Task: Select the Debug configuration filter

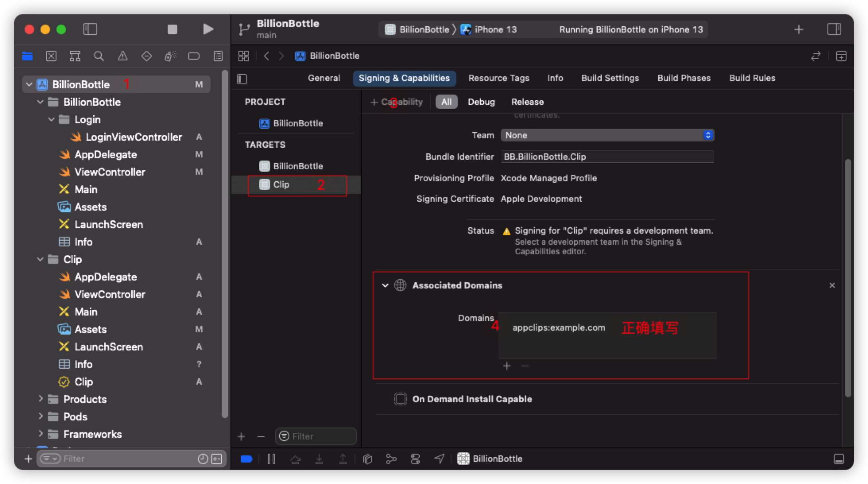Action: [481, 102]
